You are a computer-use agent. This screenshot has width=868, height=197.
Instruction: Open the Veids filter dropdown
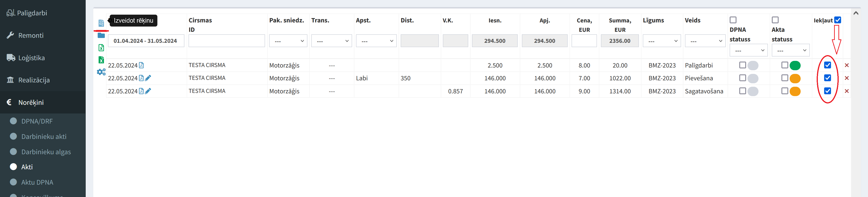(705, 41)
